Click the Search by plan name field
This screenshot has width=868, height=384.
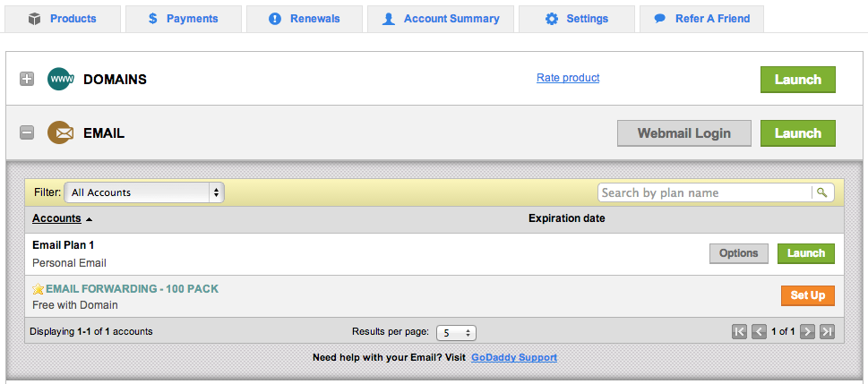click(x=704, y=192)
